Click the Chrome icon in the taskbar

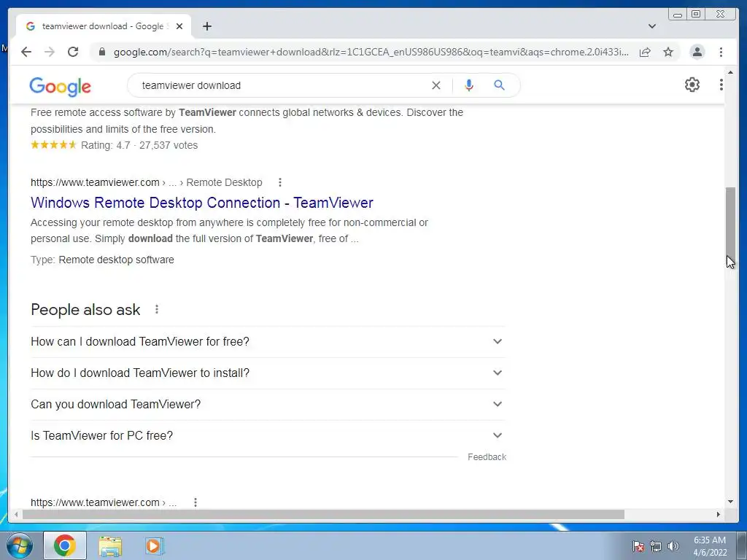tap(65, 545)
